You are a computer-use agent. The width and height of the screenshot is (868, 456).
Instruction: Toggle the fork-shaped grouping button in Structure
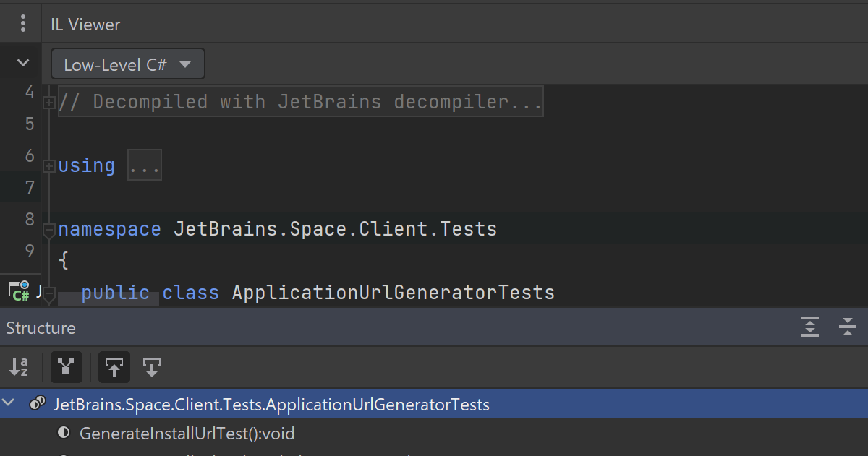pyautogui.click(x=66, y=367)
